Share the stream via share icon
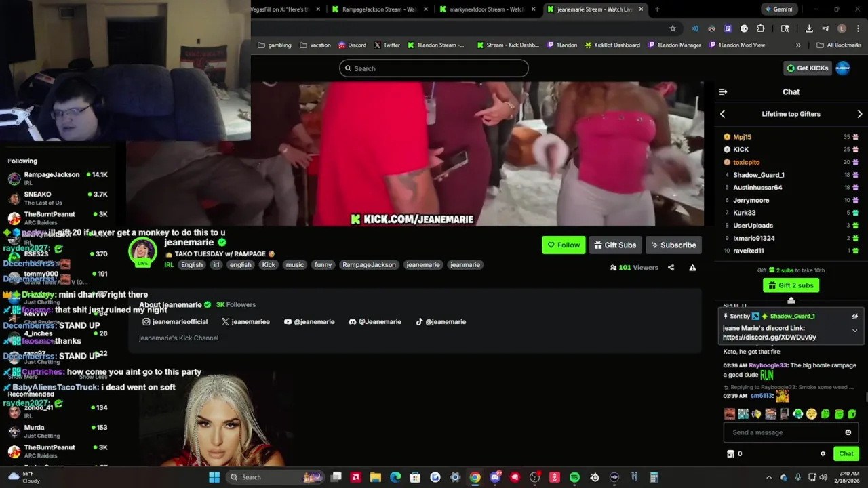The height and width of the screenshot is (488, 868). point(671,268)
